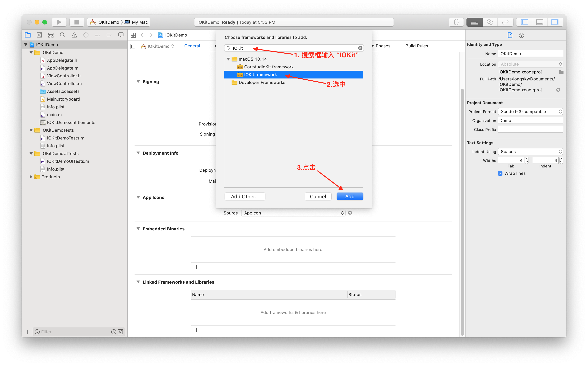Open the Build Rules tab

tap(417, 46)
